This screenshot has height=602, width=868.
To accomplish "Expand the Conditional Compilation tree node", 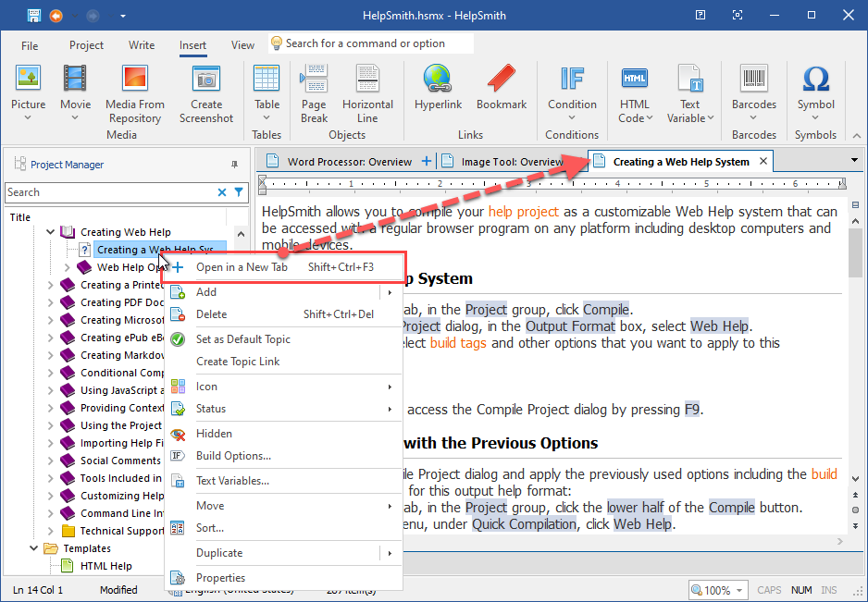I will point(50,373).
